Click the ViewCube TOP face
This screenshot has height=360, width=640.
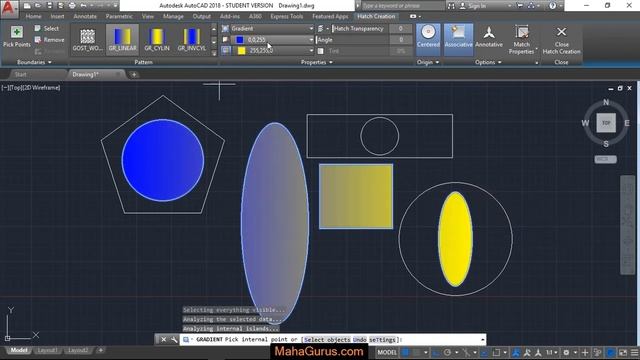click(x=606, y=123)
